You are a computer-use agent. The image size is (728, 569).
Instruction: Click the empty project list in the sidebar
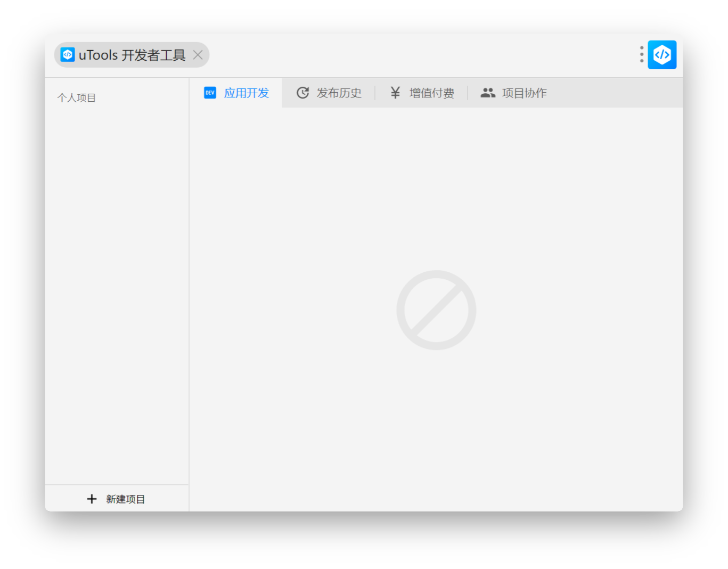click(x=117, y=293)
